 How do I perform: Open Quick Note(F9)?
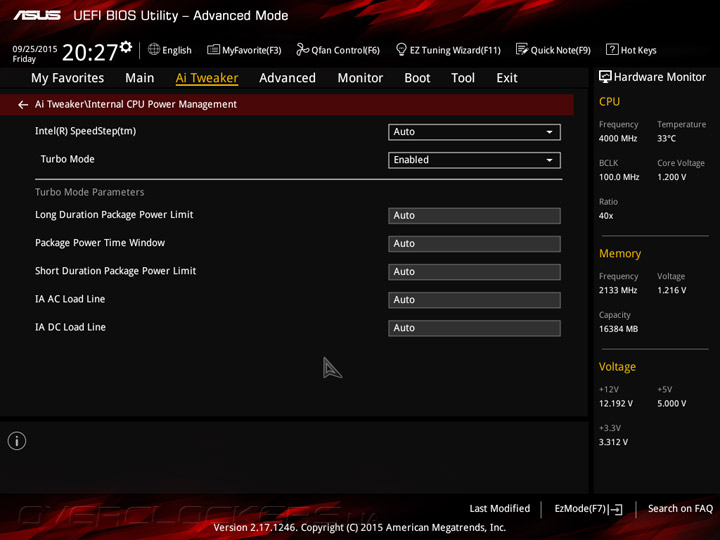(553, 50)
